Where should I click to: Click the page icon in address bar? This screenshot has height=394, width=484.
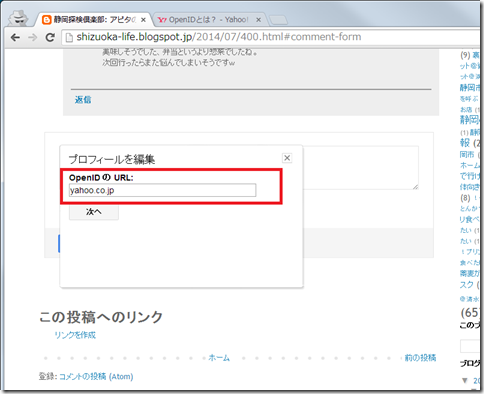click(x=69, y=37)
